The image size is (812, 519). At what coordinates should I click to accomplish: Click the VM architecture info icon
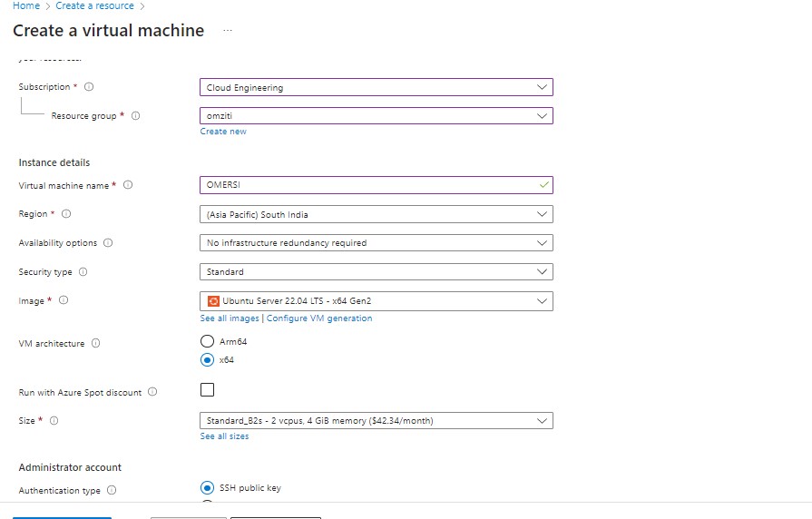(96, 344)
